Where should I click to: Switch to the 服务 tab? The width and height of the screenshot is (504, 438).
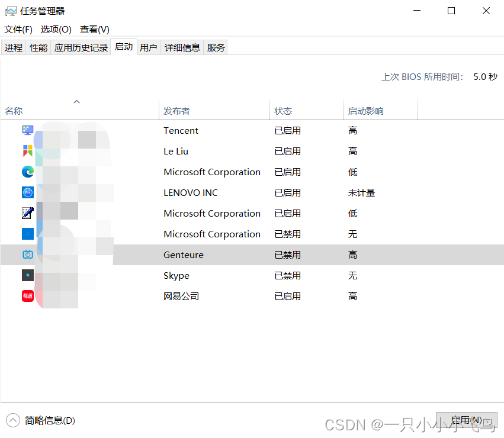[216, 47]
